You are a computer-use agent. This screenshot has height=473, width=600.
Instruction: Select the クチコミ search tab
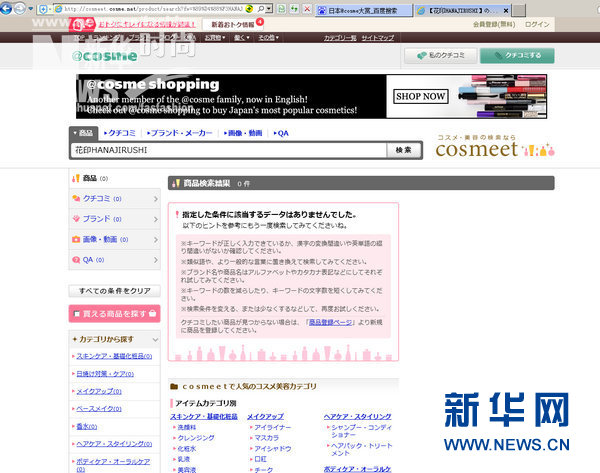(x=120, y=133)
